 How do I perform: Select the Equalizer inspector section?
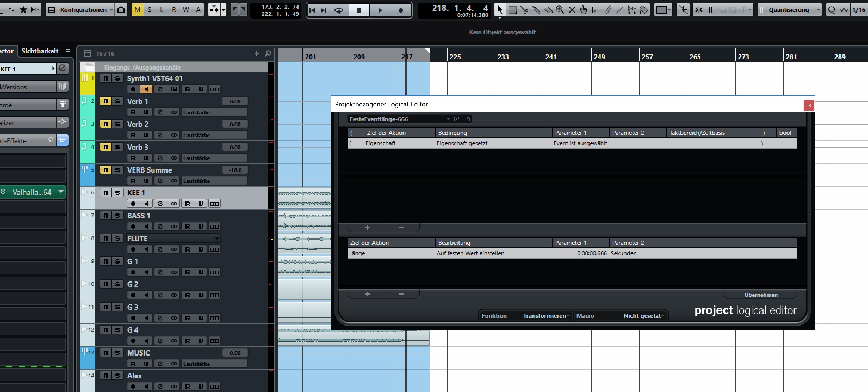point(28,122)
